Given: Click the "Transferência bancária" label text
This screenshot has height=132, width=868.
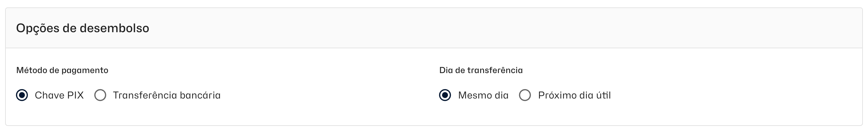Looking at the screenshot, I should point(167,95).
